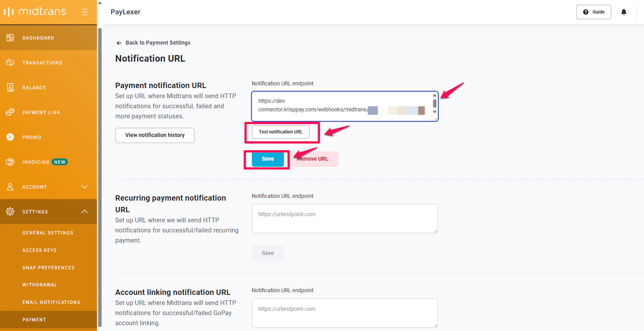This screenshot has width=644, height=331.
Task: Click textarea scroll down arrow
Action: tap(435, 112)
